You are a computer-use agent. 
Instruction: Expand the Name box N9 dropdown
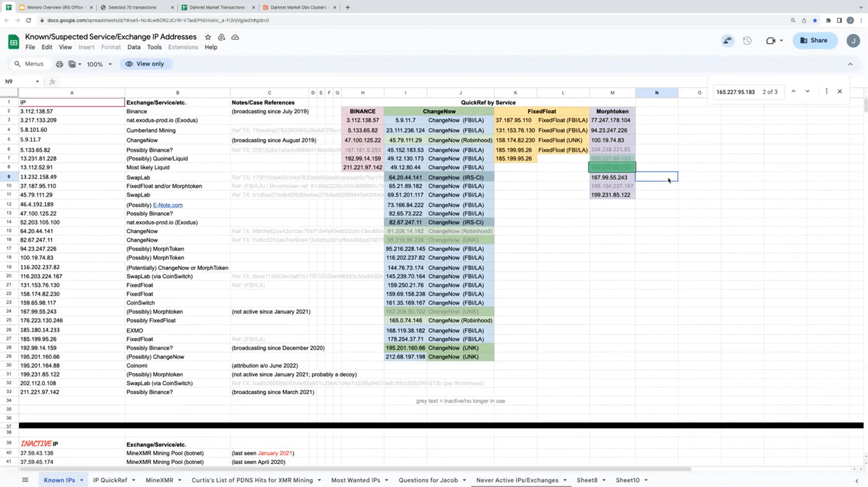pos(37,81)
